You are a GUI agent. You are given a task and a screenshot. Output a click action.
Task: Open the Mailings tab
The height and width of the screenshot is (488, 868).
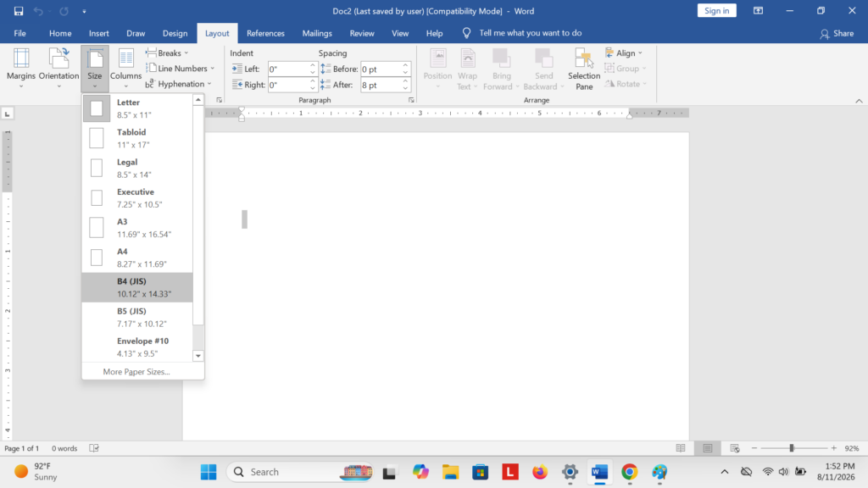point(317,33)
